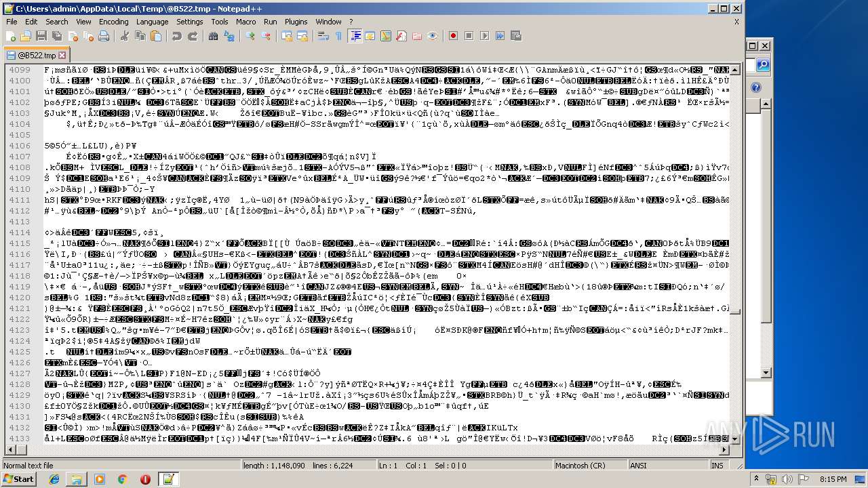
Task: Open the ? help menu
Action: pos(351,22)
